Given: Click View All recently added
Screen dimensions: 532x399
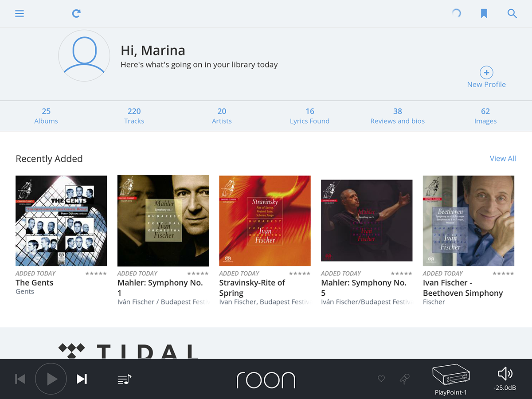Looking at the screenshot, I should [503, 158].
